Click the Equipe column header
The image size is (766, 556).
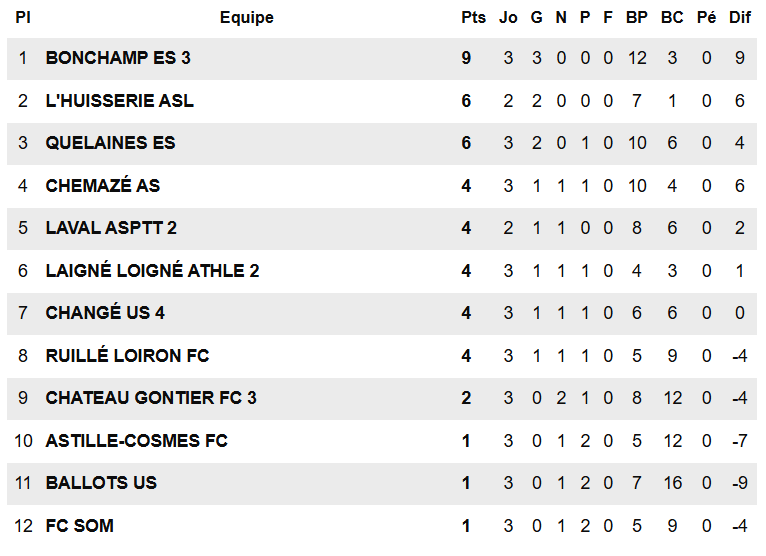(246, 17)
